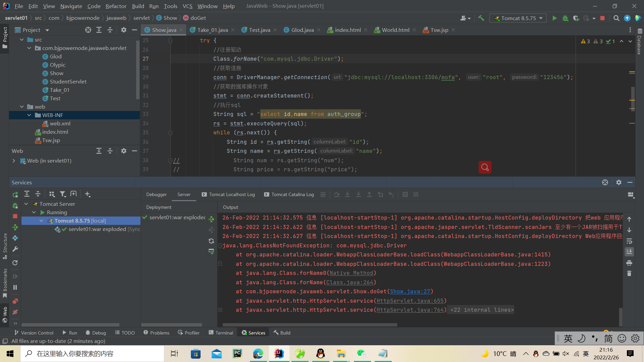
Task: Click the Debug bug icon in toolbar
Action: (x=565, y=18)
